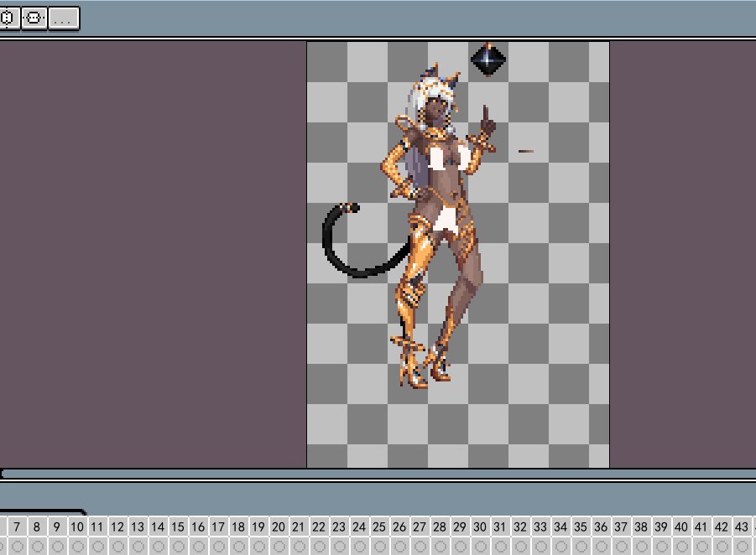This screenshot has width=756, height=555.
Task: Pick the empty cel below frame 15
Action: [178, 547]
